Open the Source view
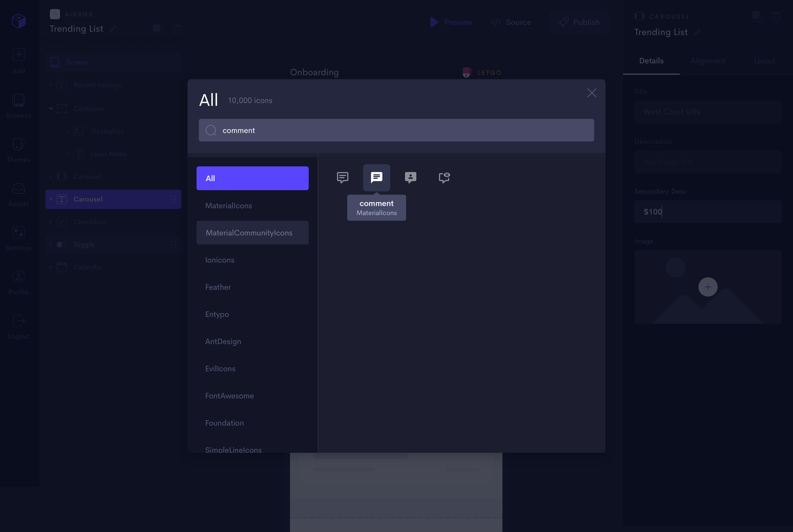 511,22
